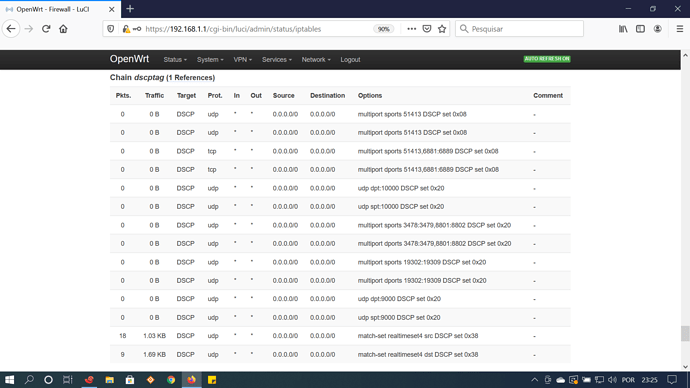The image size is (690, 388).
Task: Open the Firefox account icon
Action: [x=657, y=29]
